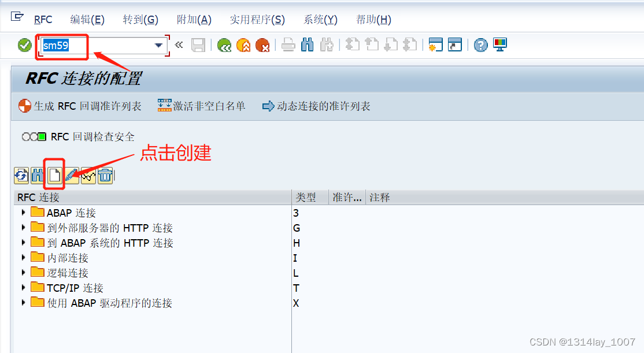644x353 pixels.
Task: Click the Refresh icon above connection tree
Action: coord(21,176)
